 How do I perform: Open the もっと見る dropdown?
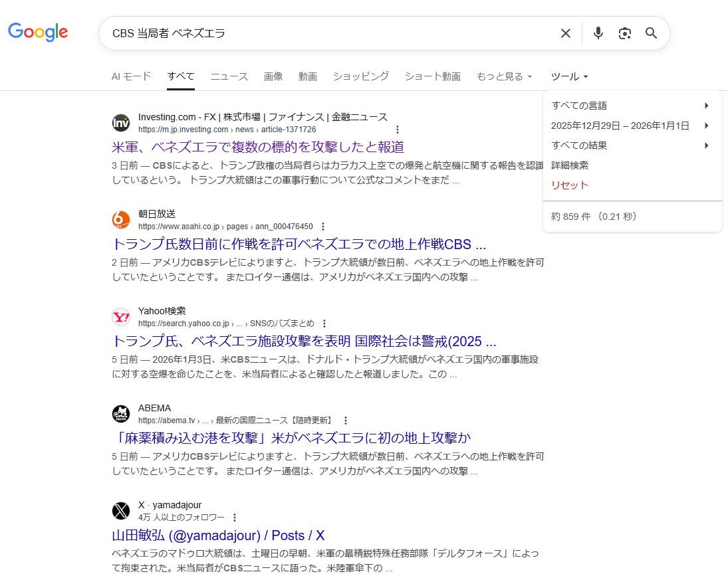(504, 76)
